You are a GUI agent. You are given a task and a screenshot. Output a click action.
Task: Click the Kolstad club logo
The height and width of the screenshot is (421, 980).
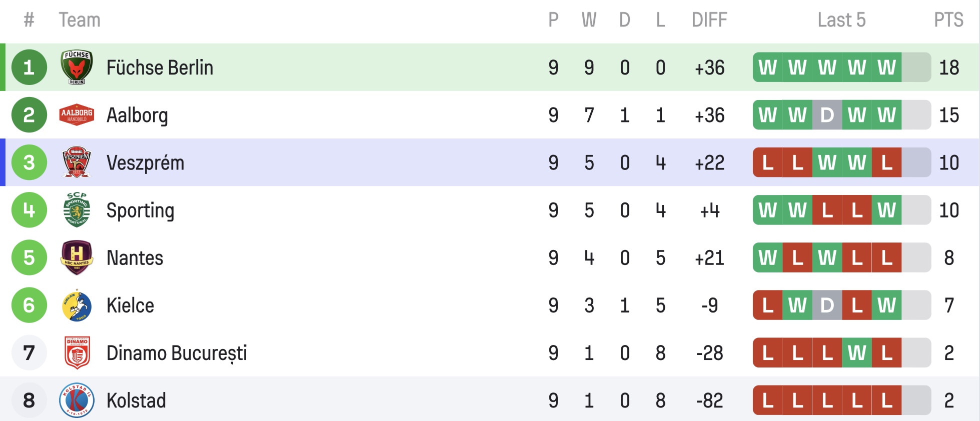[x=77, y=400]
